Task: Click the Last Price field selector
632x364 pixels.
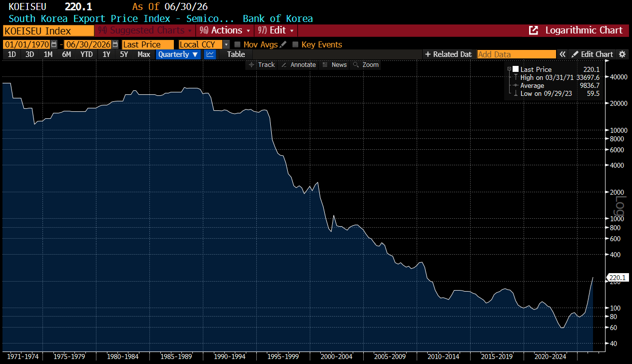Action: click(x=148, y=44)
